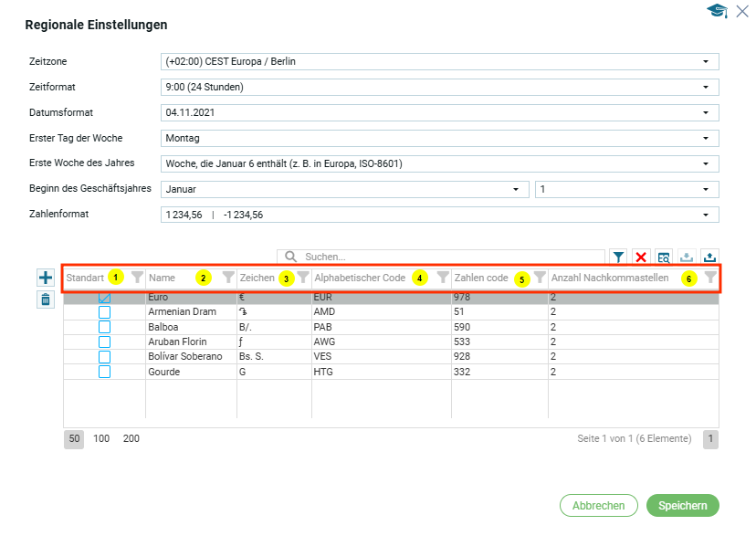Click the Speichern button
The width and height of the screenshot is (756, 536).
point(682,506)
